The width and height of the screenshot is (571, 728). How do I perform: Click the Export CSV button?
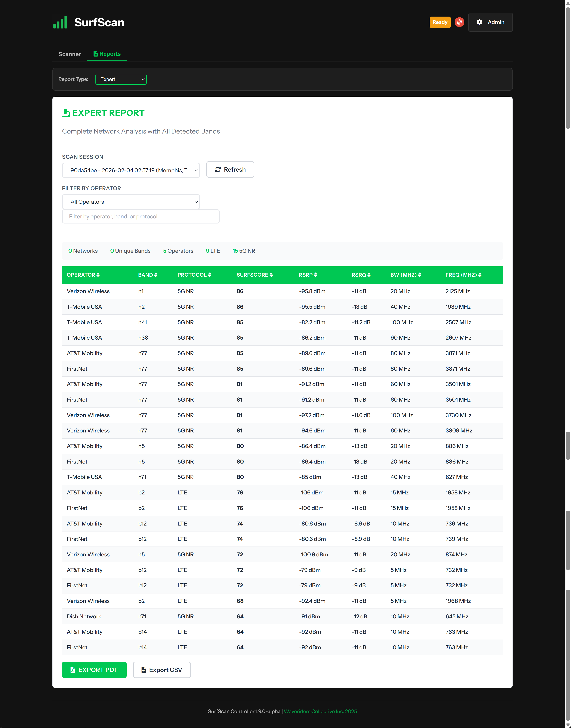click(162, 670)
